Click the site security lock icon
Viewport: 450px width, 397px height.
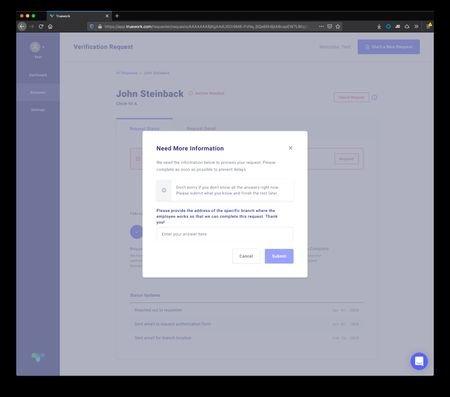coord(100,26)
